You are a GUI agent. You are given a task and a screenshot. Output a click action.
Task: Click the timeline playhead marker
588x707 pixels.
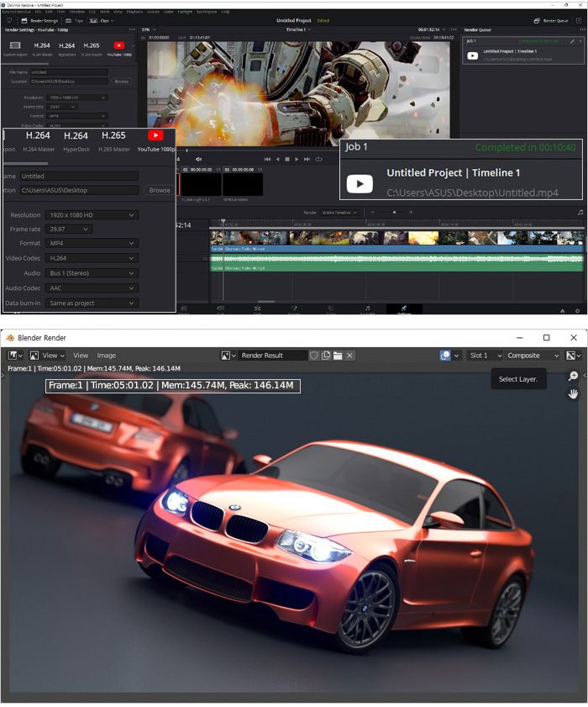[x=223, y=222]
